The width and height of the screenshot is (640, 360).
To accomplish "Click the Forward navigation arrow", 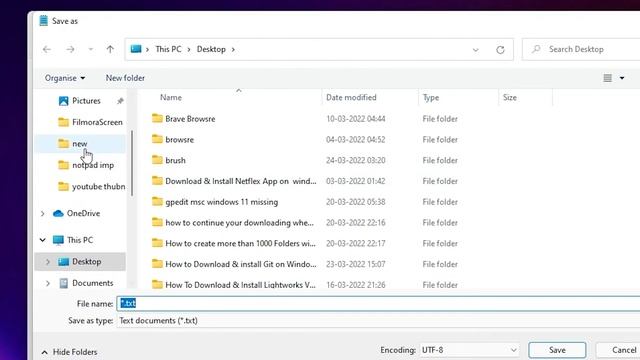I will [x=70, y=49].
